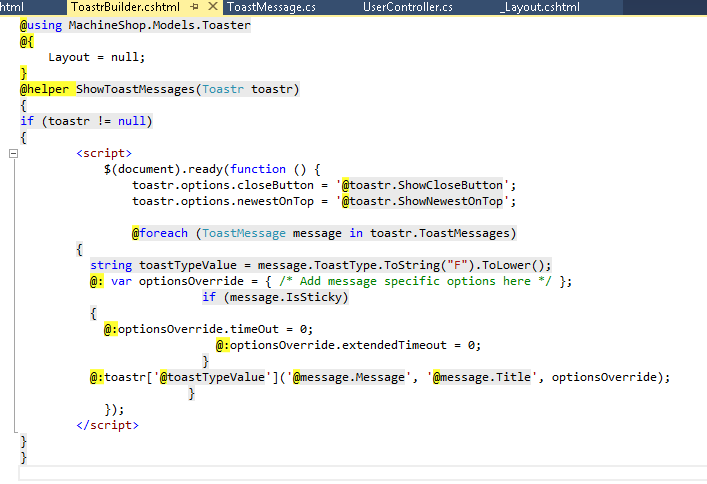Click 'ShowToastMessages' helper name

(x=135, y=89)
